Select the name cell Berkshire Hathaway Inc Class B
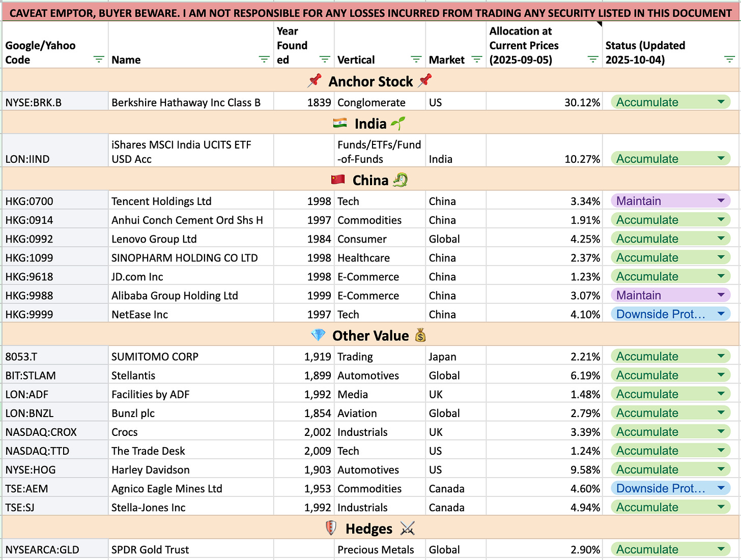Image resolution: width=741 pixels, height=560 pixels. click(191, 101)
